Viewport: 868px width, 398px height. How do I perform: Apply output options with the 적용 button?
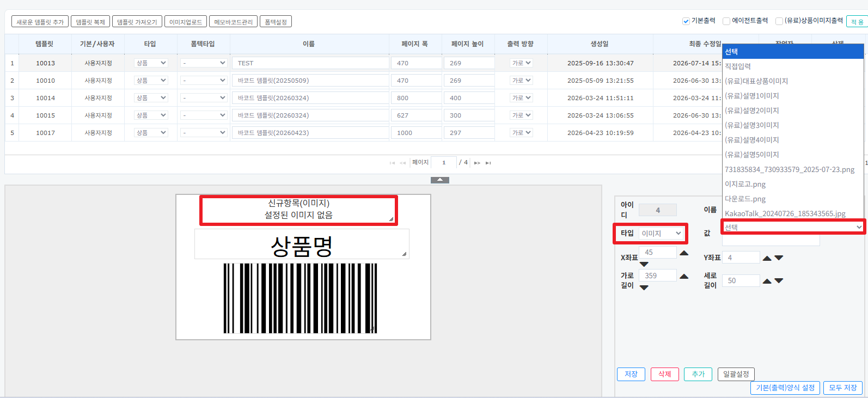857,22
